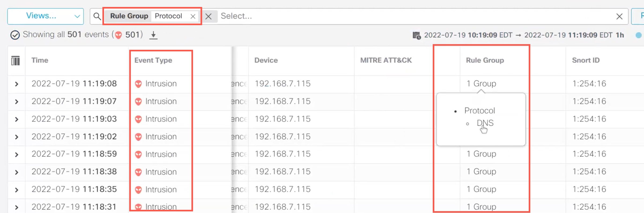
Task: Clear all filters with the gray X button
Action: (209, 16)
